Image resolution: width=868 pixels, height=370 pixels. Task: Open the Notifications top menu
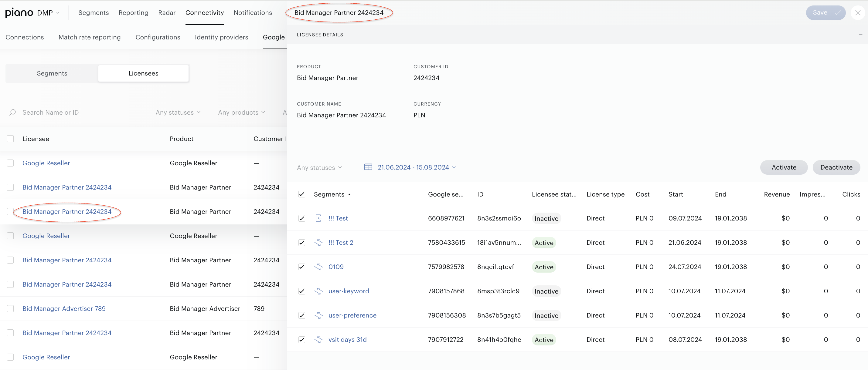click(253, 13)
